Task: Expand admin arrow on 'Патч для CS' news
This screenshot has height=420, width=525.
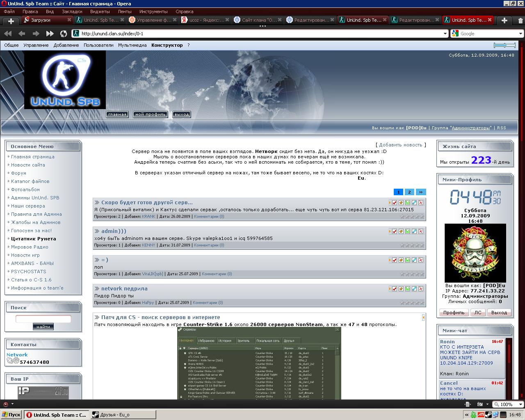Action: tap(423, 317)
